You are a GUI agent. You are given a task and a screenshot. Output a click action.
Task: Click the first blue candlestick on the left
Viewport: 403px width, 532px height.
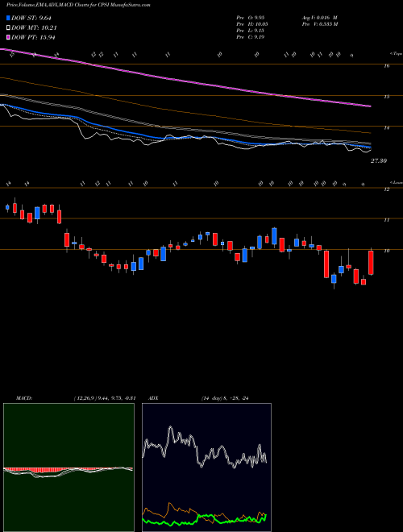point(7,207)
